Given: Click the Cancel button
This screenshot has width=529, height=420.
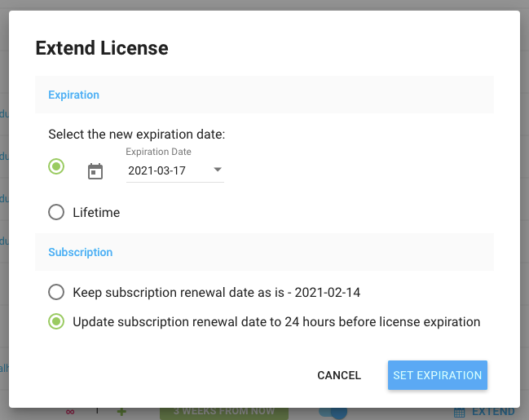Looking at the screenshot, I should click(339, 375).
